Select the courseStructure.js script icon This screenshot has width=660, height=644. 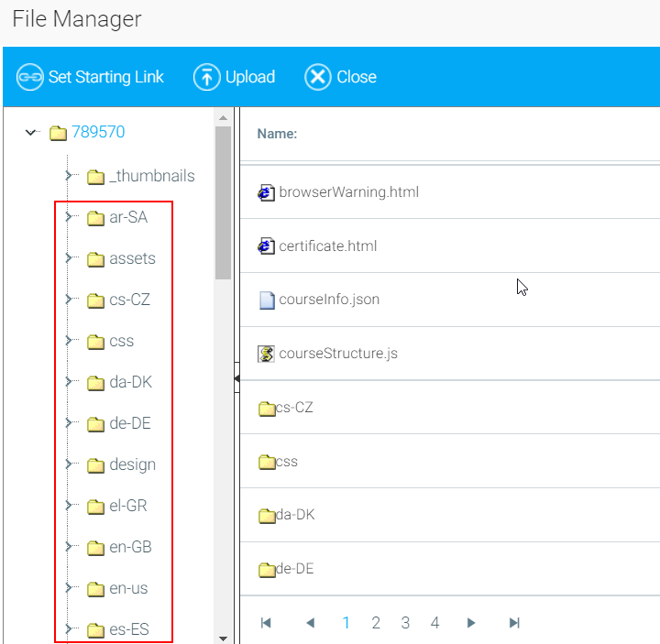click(267, 354)
